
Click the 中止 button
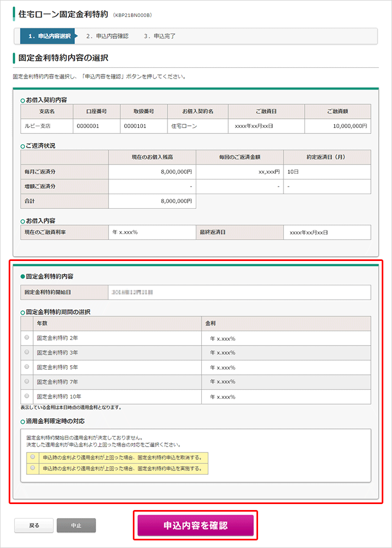pyautogui.click(x=76, y=525)
